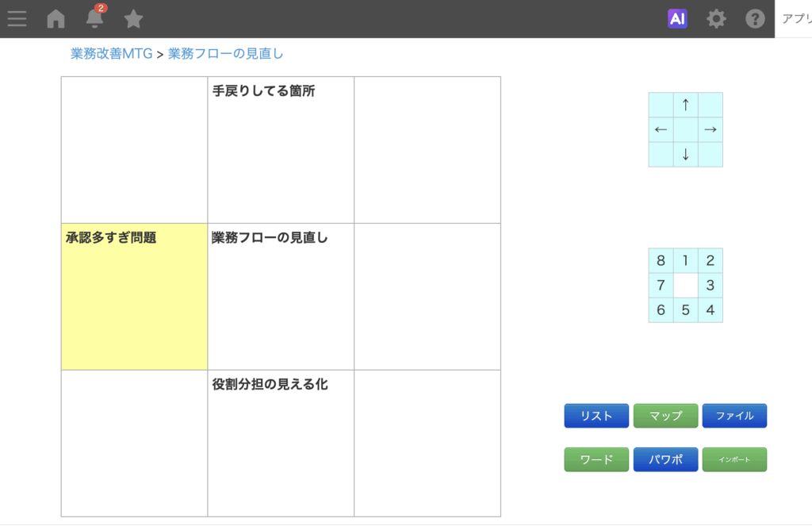Viewport: 812px width, 526px height.
Task: Click the リスト button
Action: click(596, 416)
